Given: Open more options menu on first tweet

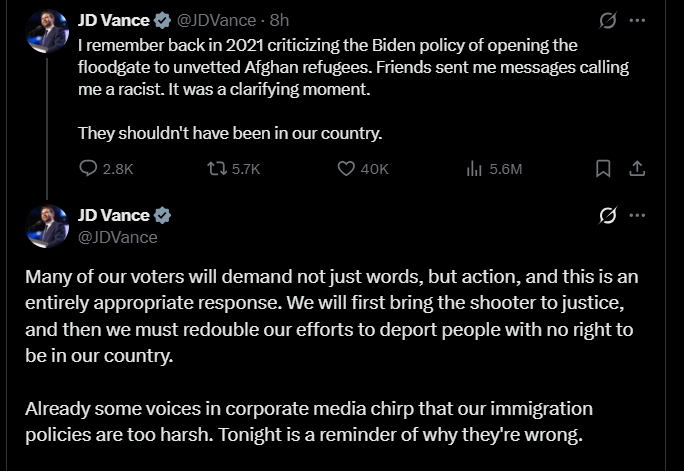Looking at the screenshot, I should pos(637,20).
